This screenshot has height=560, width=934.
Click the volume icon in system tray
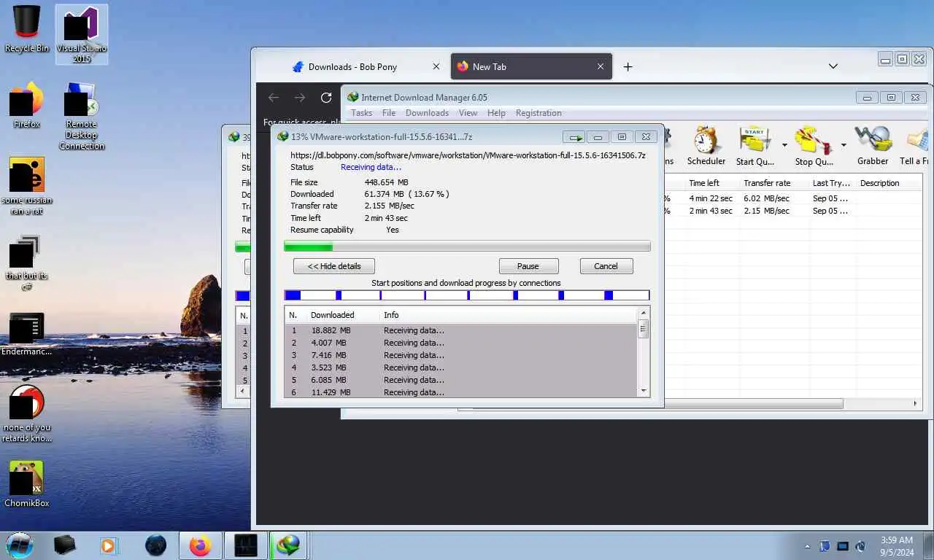(x=860, y=546)
